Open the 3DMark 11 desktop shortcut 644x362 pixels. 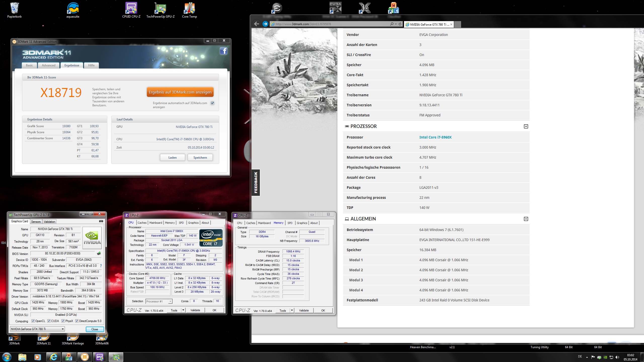pos(44,339)
